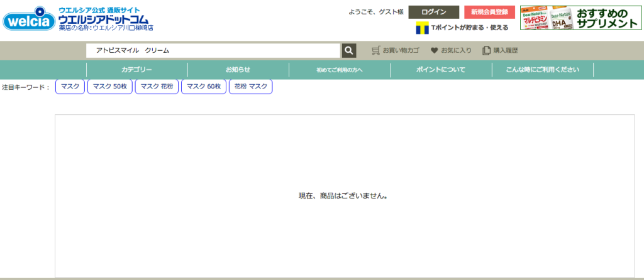Open the おすすめのサプリメント banner
Image resolution: width=644 pixels, height=280 pixels.
pos(580,18)
